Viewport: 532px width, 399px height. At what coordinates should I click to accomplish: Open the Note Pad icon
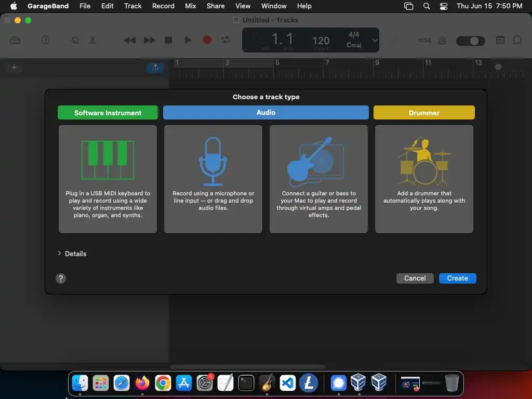tap(500, 40)
